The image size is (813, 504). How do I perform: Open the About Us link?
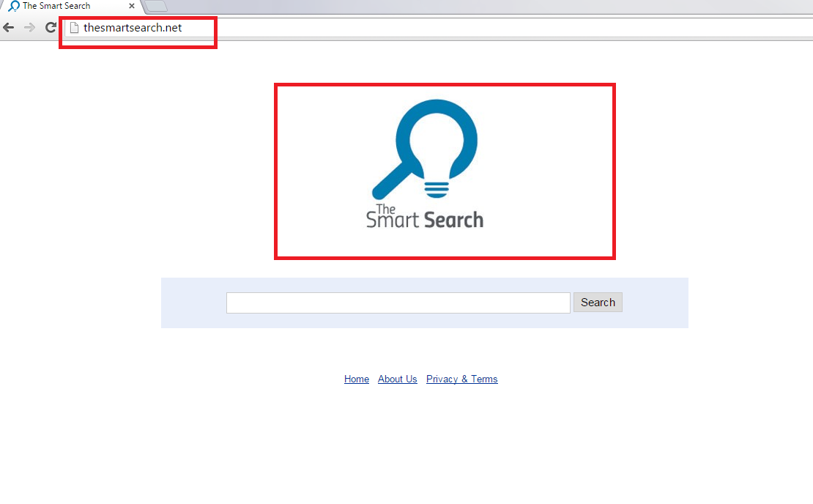397,379
